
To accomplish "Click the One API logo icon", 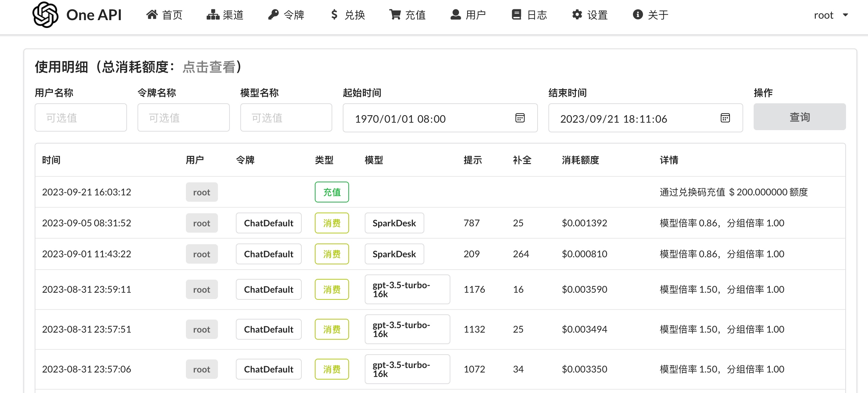I will tap(45, 15).
